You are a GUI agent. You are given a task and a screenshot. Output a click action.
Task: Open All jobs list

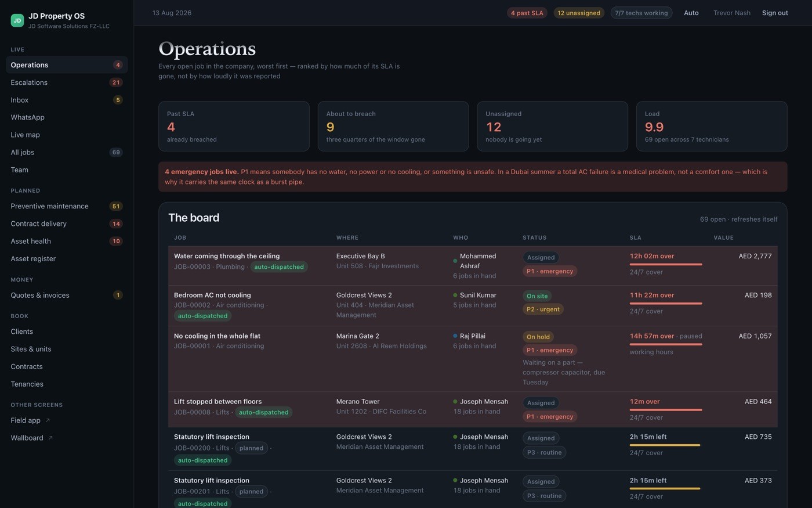(67, 152)
